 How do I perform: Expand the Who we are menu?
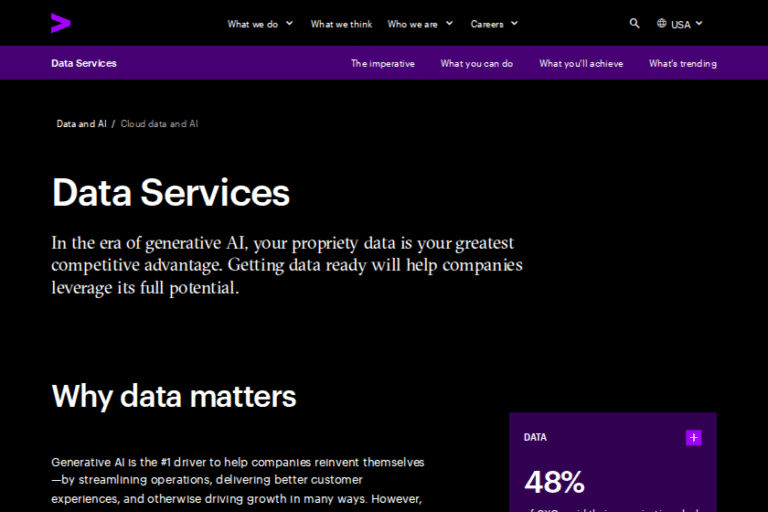420,24
